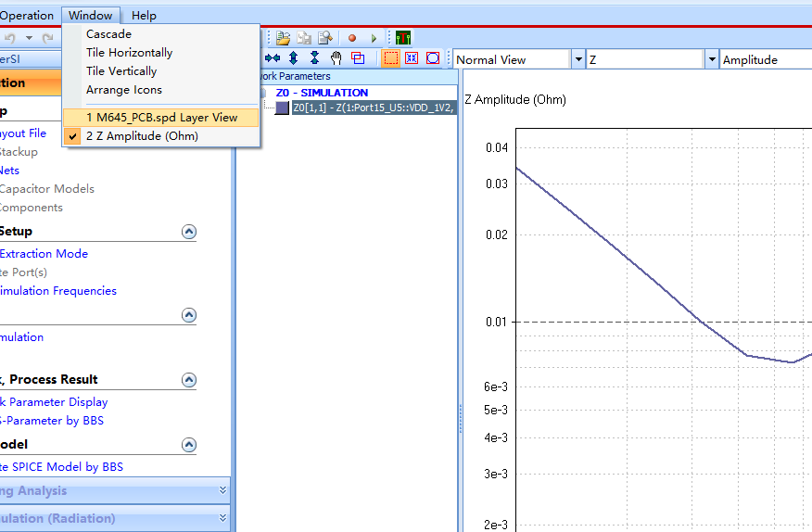Click the red record dot icon

coord(352,38)
